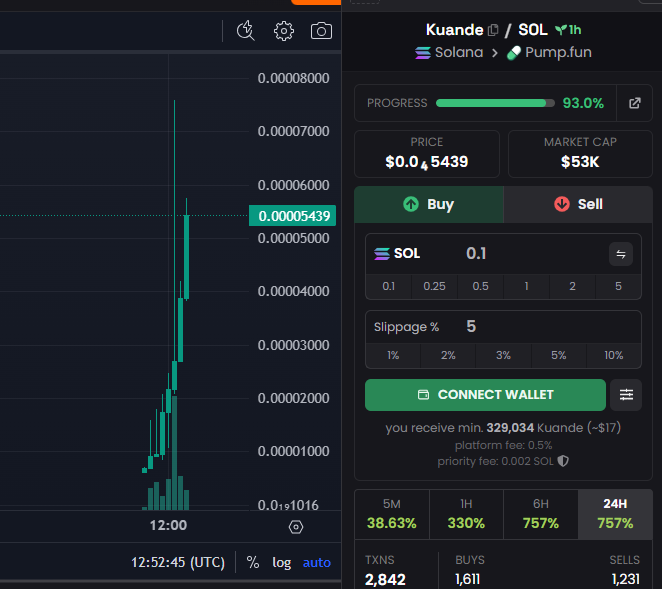This screenshot has width=662, height=589.
Task: Click the indicator quick search icon
Action: tap(246, 31)
